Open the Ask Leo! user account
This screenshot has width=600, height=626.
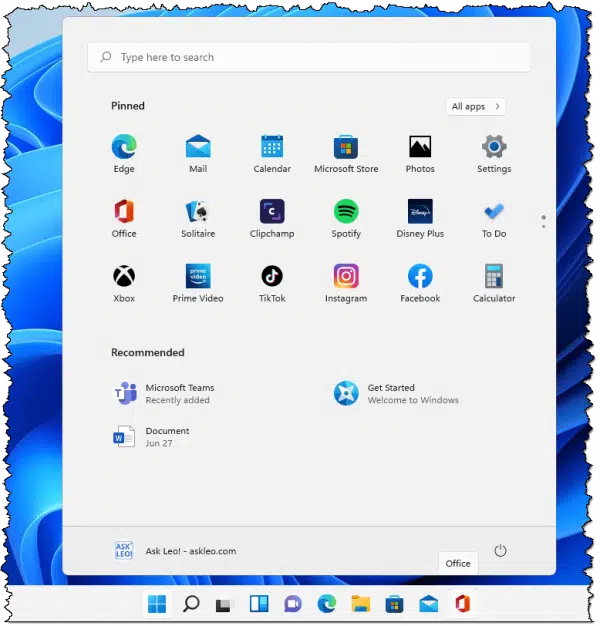tap(175, 551)
